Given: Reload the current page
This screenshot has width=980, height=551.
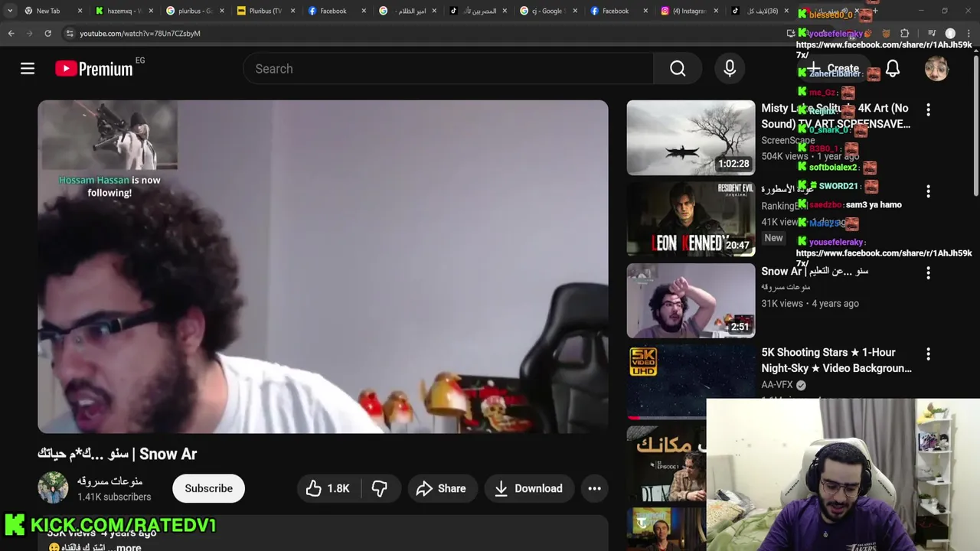Looking at the screenshot, I should [x=47, y=34].
